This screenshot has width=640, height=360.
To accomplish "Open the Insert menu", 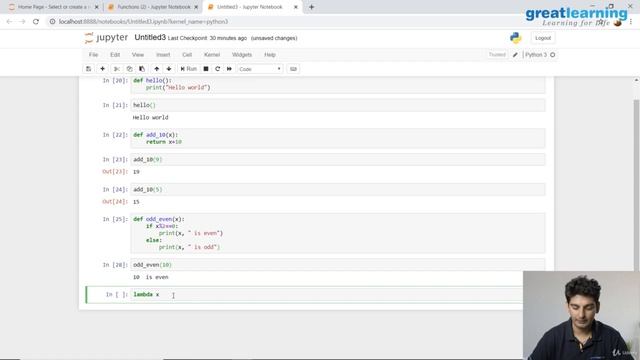I will [x=163, y=55].
